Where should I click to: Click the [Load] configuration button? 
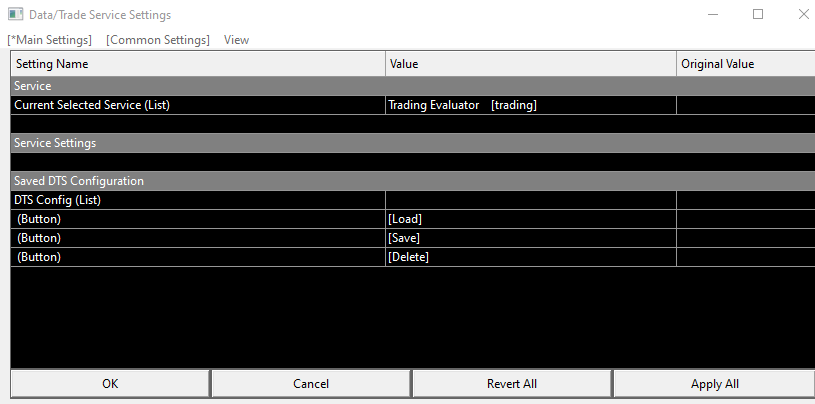(x=405, y=219)
